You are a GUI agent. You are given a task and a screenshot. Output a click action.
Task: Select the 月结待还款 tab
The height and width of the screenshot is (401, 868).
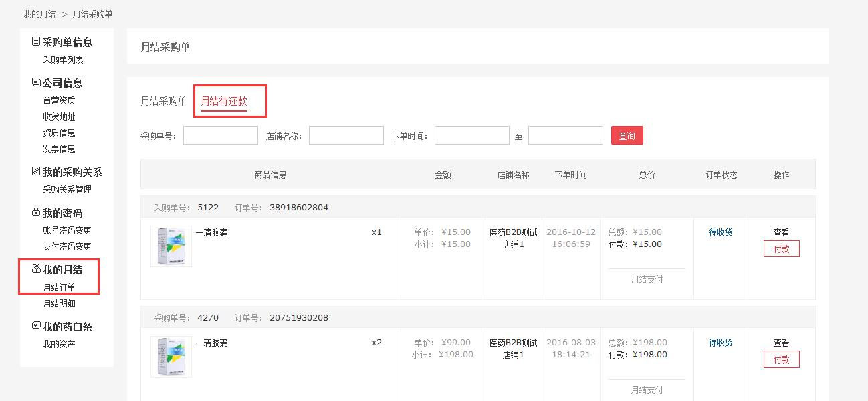coord(224,101)
